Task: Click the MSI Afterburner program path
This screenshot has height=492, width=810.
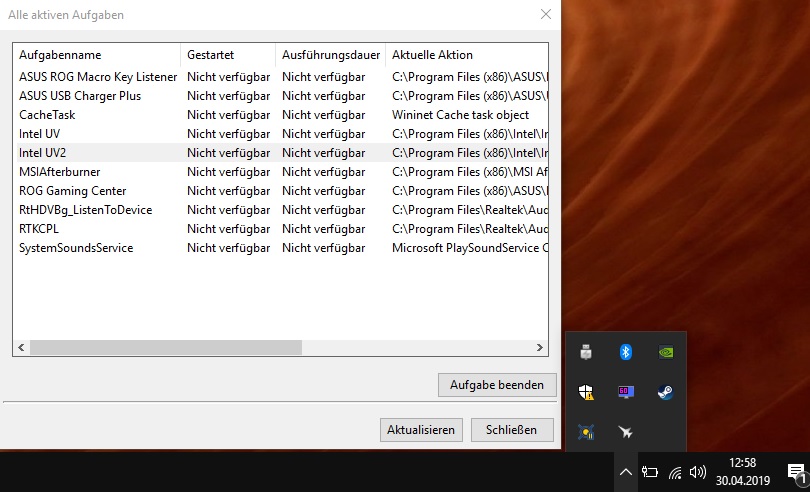Action: (470, 172)
